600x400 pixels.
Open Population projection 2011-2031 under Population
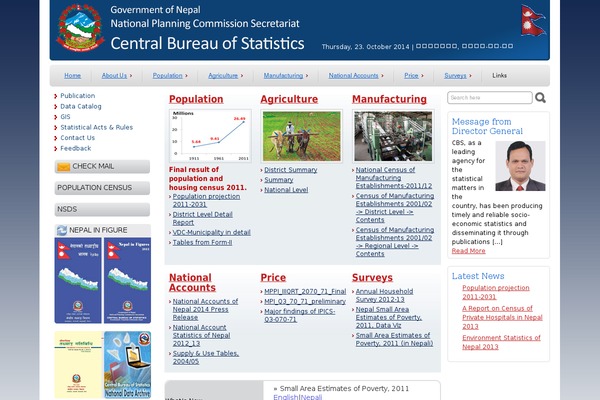click(206, 201)
